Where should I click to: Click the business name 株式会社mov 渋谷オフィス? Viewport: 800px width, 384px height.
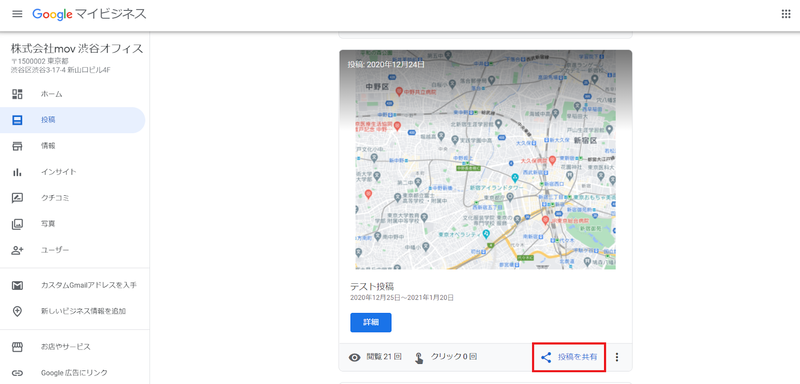pos(77,49)
